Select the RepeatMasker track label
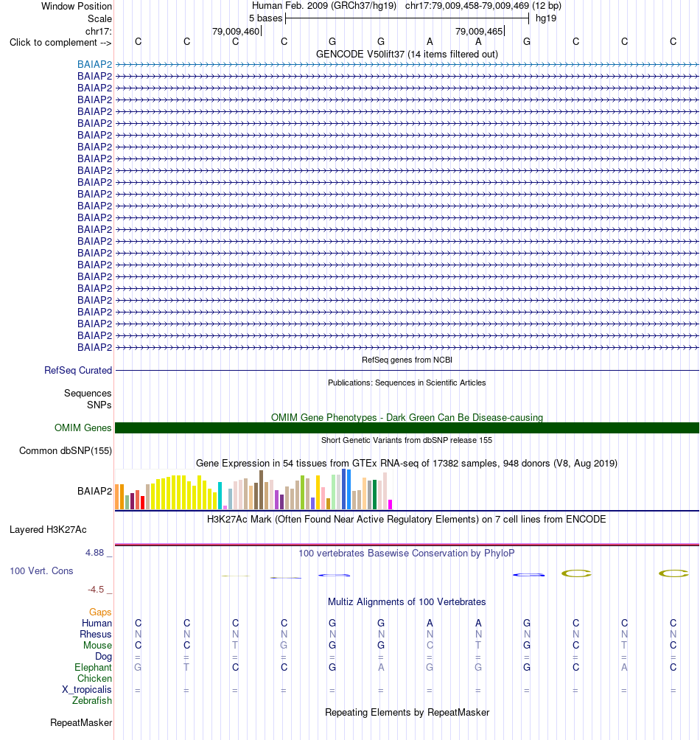This screenshot has height=740, width=700. click(x=81, y=722)
